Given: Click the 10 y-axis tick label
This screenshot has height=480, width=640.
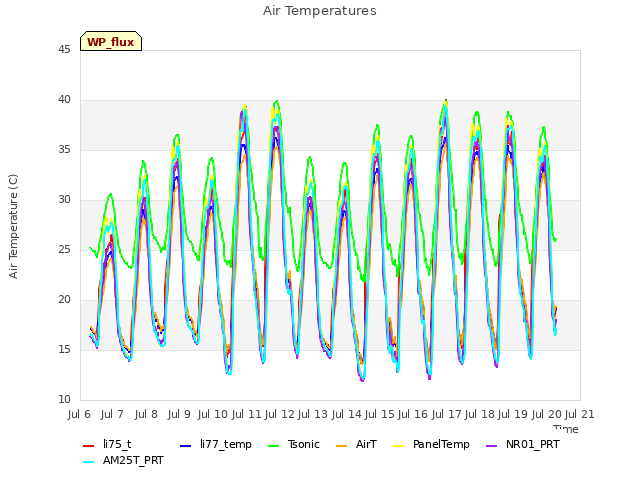Looking at the screenshot, I should (64, 400).
